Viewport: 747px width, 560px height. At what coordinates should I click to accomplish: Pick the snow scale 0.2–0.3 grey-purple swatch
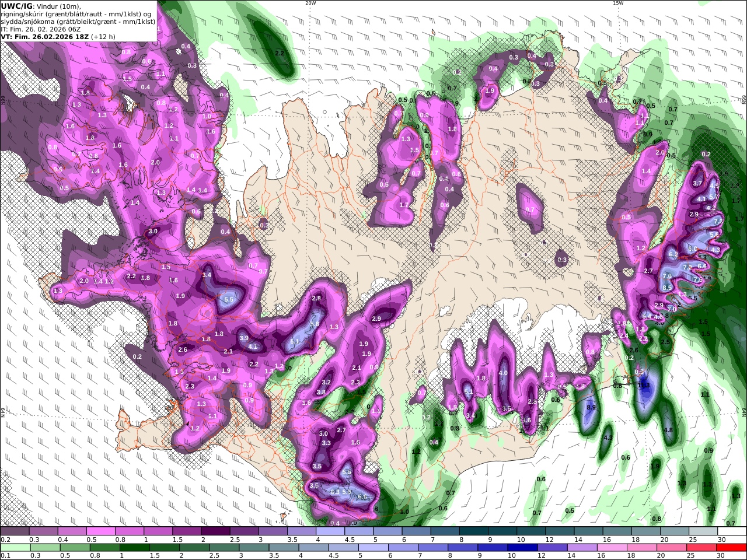point(15,531)
